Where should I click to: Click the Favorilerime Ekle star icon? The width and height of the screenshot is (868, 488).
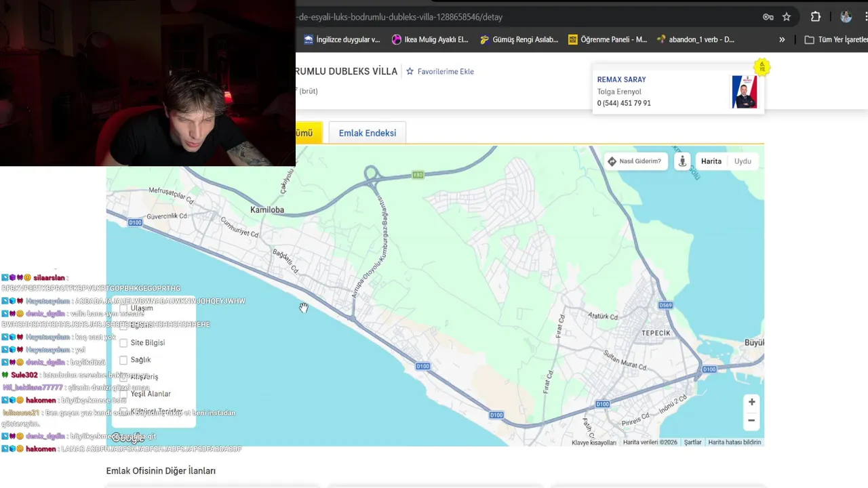410,71
